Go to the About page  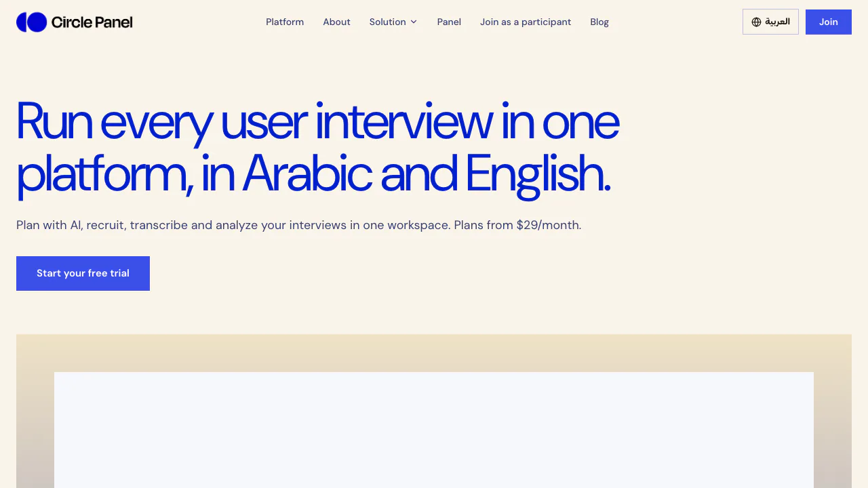tap(336, 22)
